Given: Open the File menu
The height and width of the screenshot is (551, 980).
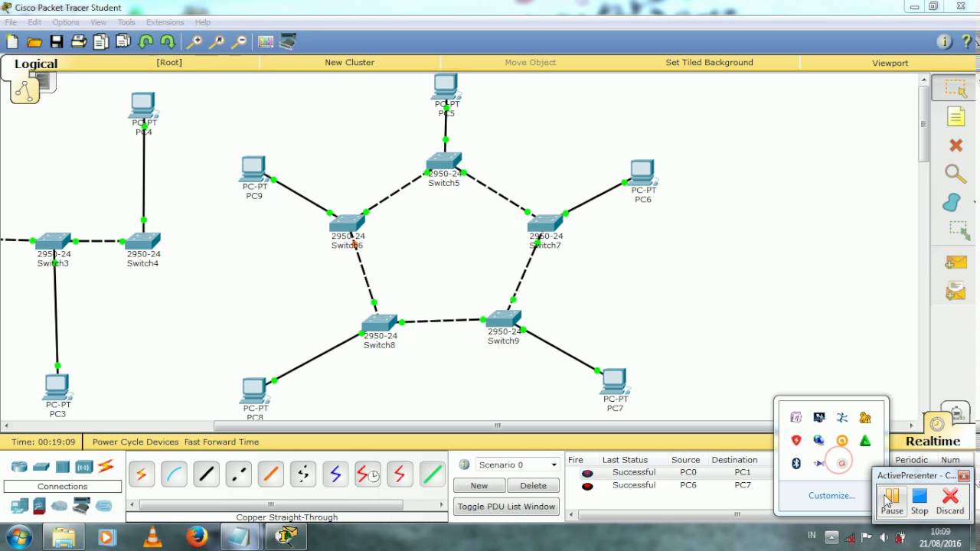Looking at the screenshot, I should coord(11,22).
